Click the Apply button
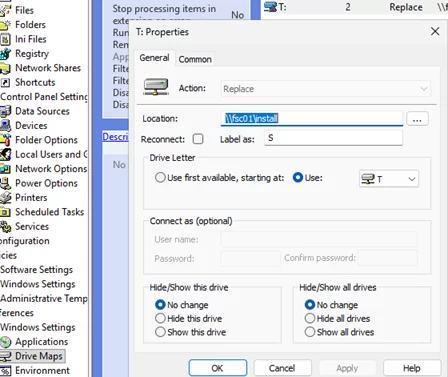The image size is (448, 377). pos(347,368)
